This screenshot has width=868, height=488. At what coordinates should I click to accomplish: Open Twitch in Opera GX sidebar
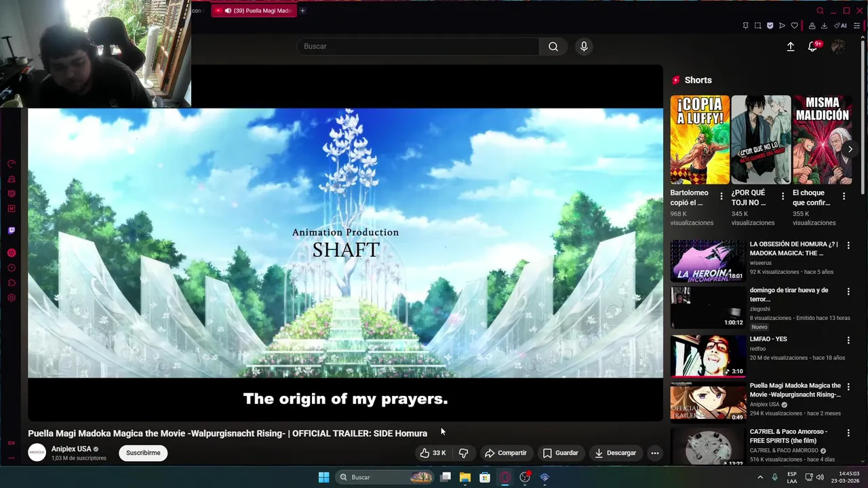coord(12,230)
